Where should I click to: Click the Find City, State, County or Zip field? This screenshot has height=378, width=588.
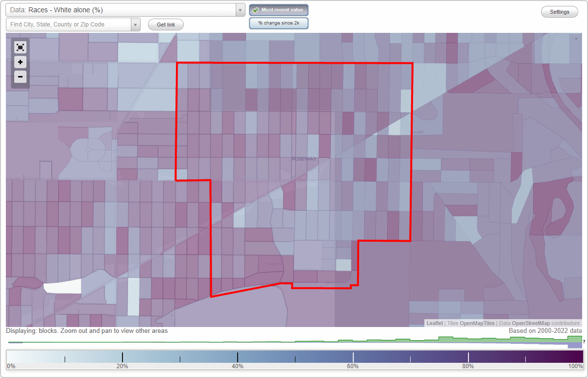(x=69, y=25)
